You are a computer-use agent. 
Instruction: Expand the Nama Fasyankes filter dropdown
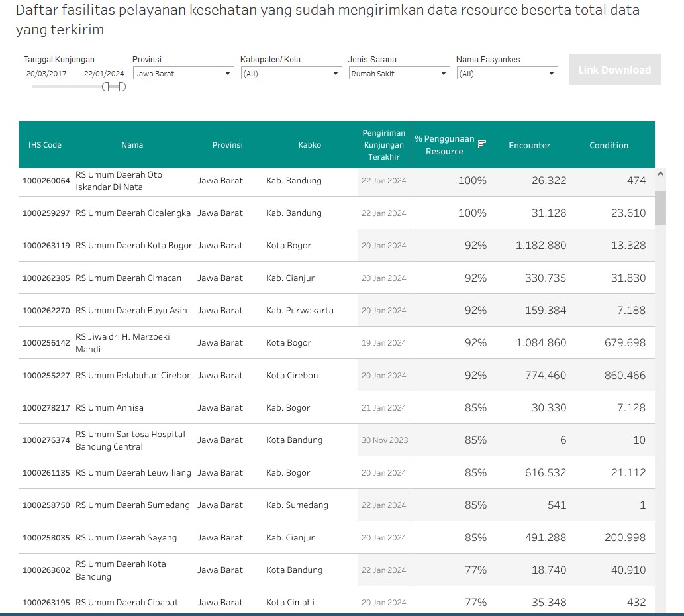click(x=507, y=74)
